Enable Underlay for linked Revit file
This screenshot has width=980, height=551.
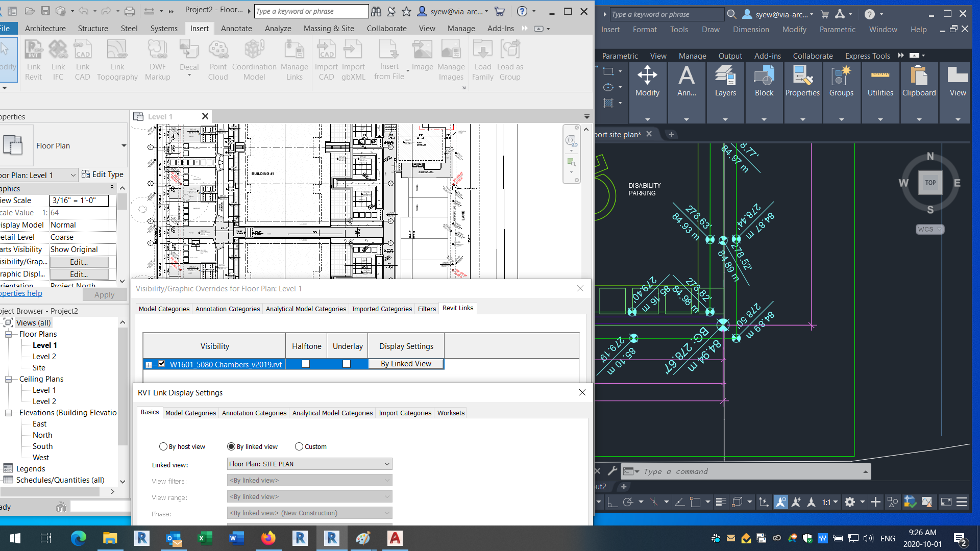(347, 363)
